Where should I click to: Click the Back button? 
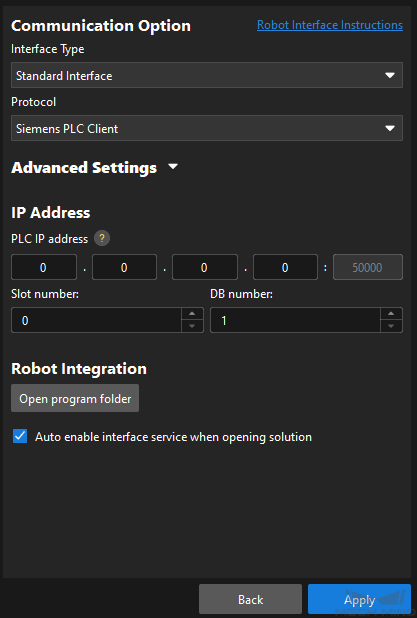coord(250,599)
